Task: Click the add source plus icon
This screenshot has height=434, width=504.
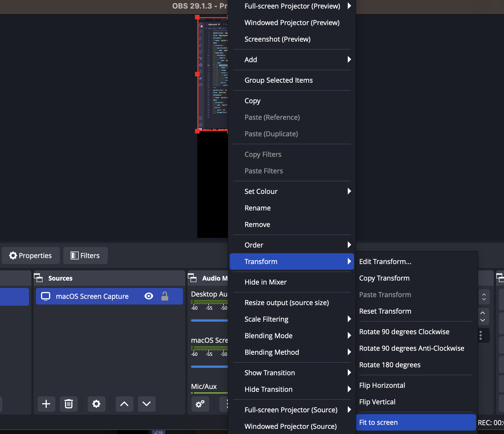Action: tap(46, 404)
